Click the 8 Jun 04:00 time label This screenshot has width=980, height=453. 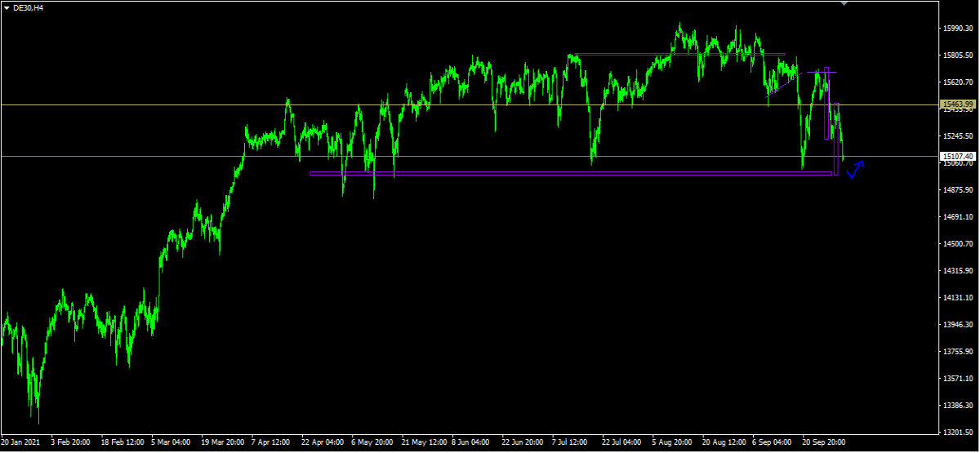(x=472, y=442)
